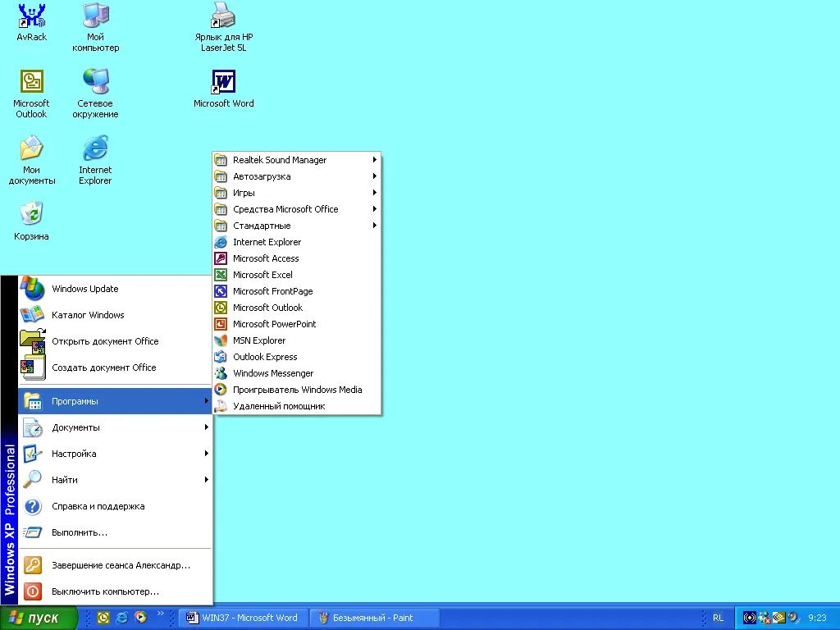Open the Мои документы desktop folder

32,160
